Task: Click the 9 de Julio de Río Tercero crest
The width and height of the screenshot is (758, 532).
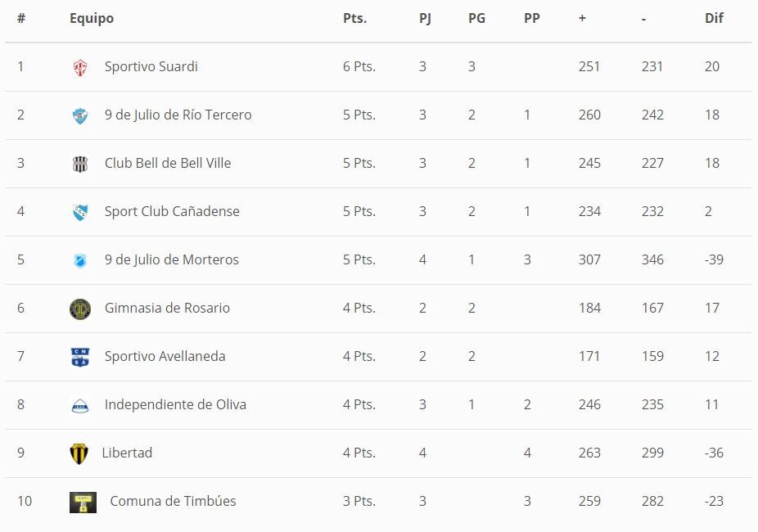Action: point(80,115)
